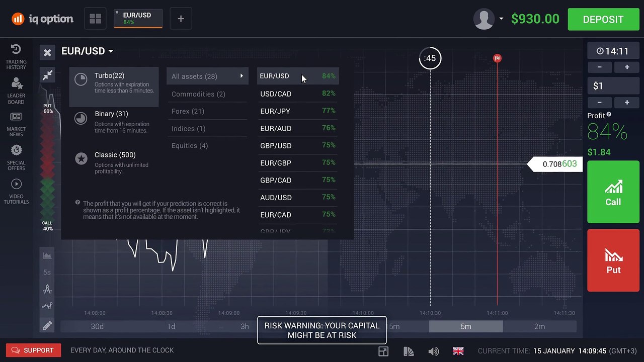
Task: Filter assets by Commodities (2)
Action: pos(207,94)
